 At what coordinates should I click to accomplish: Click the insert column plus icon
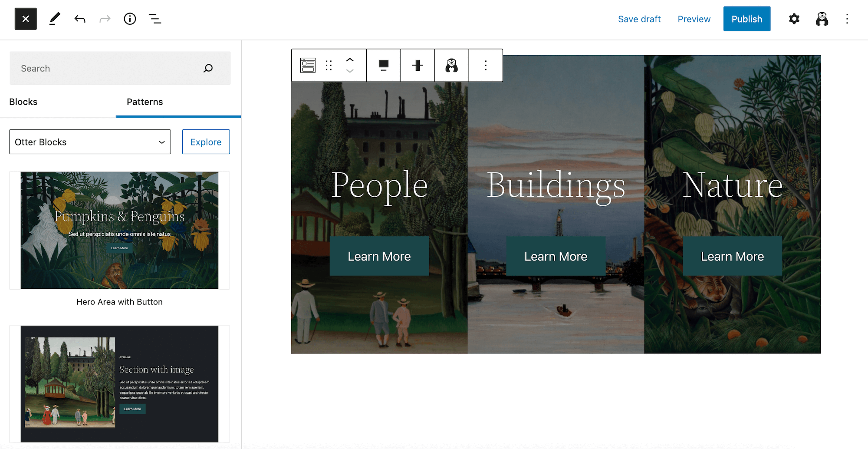coord(417,65)
